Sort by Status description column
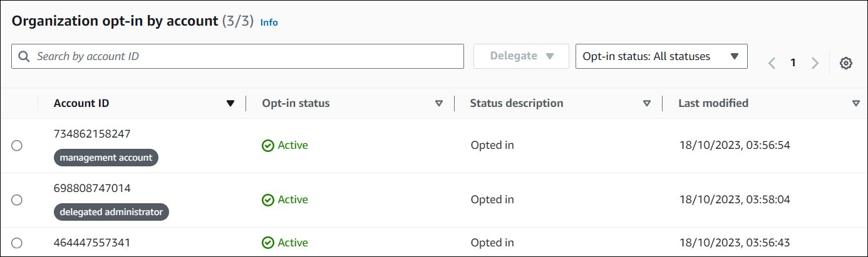868x257 pixels. coord(647,104)
